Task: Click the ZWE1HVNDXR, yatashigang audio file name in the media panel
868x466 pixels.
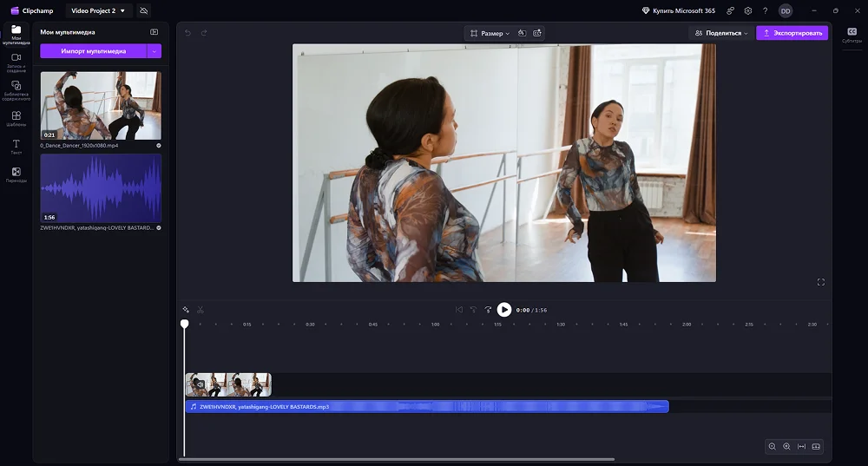Action: (x=97, y=228)
